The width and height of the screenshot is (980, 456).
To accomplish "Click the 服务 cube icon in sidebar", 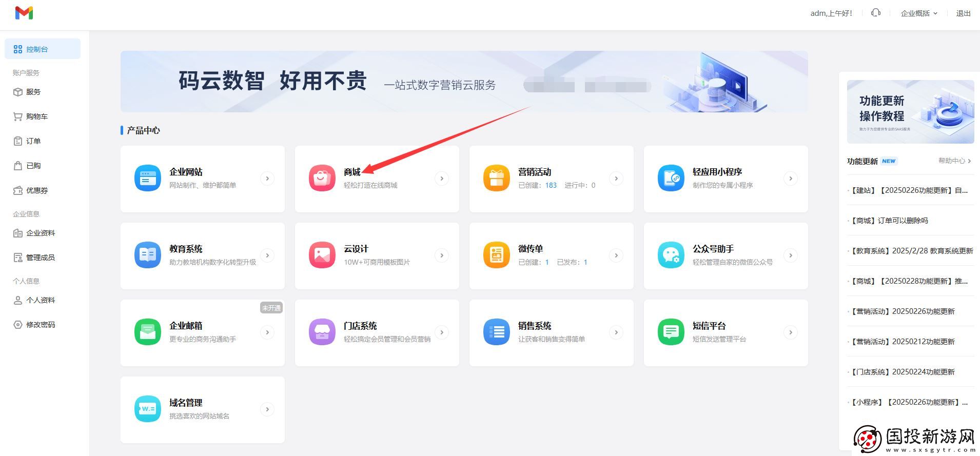I will pyautogui.click(x=18, y=92).
